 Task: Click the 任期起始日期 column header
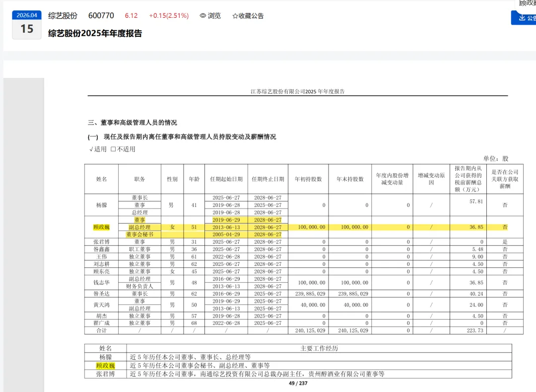click(226, 179)
